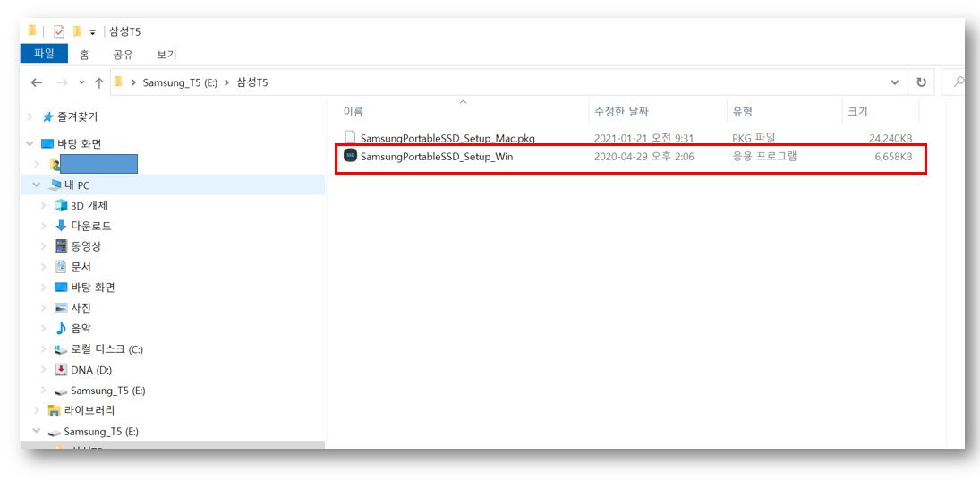Click the blank file icon of Setup_Mac.pkg

tap(350, 138)
